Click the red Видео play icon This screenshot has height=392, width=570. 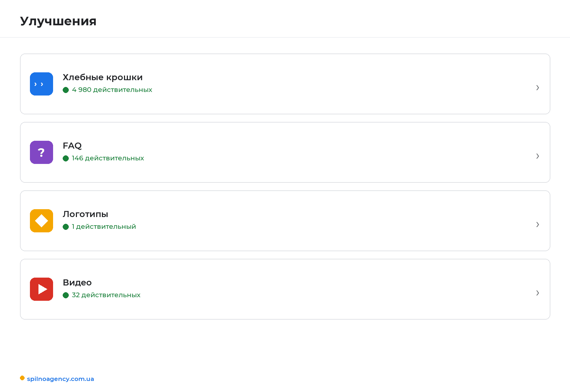click(x=41, y=289)
